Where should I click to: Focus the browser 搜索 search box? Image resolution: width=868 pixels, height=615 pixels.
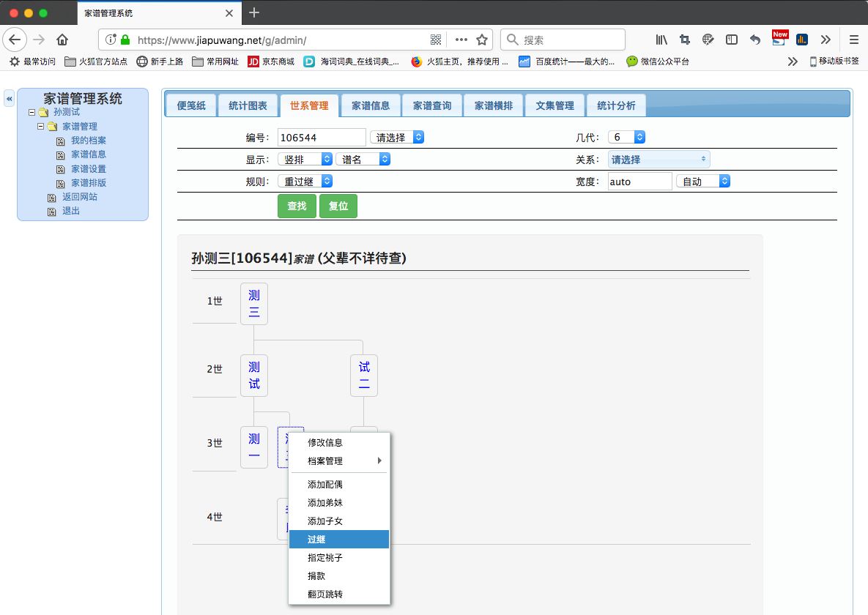563,40
